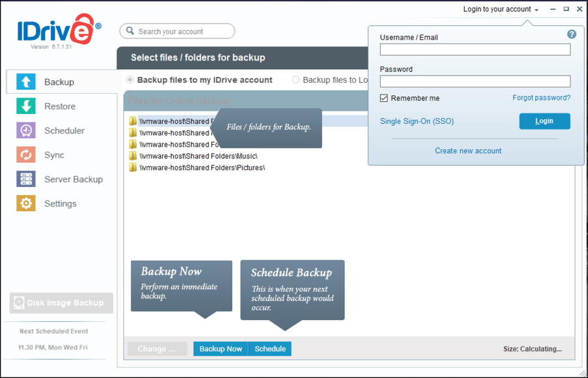
Task: Click the green Restore down-arrow icon
Action: coord(26,106)
